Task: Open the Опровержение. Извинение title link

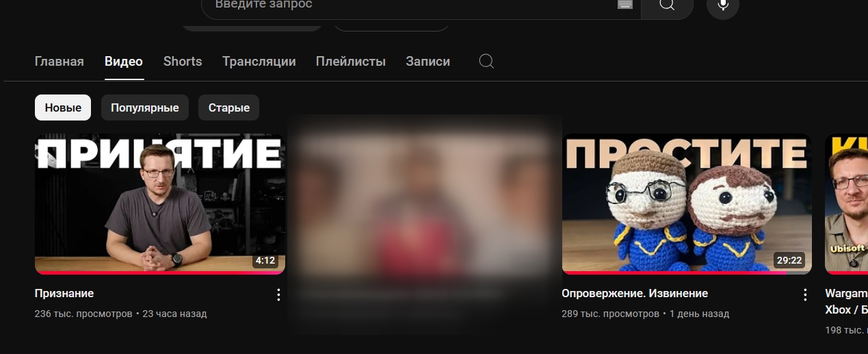Action: pos(635,293)
